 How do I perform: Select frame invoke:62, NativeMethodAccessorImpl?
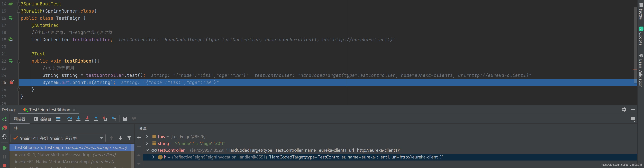[x=70, y=162]
